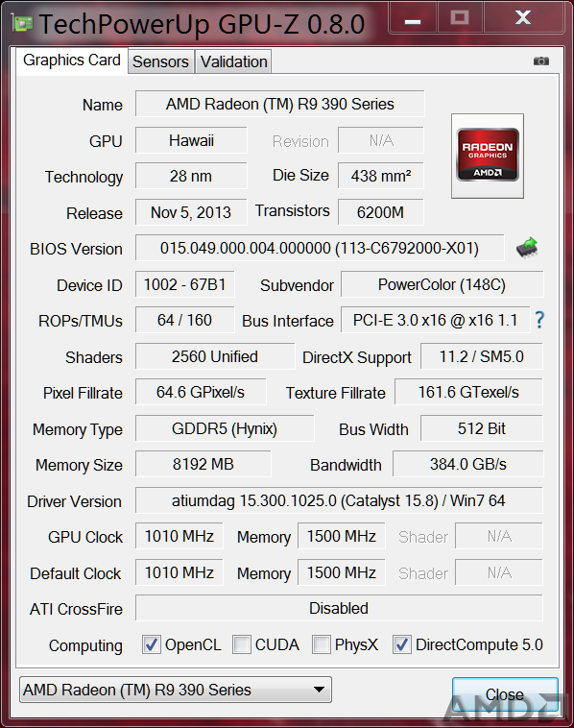Switch to the Validation tab
The width and height of the screenshot is (574, 728).
[234, 61]
